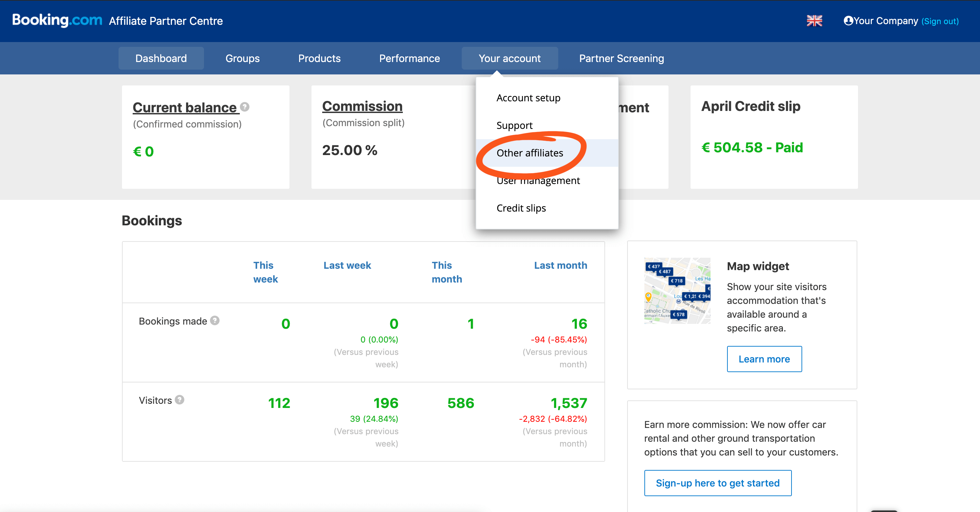Choose Other affiliates menu entry
980x512 pixels.
tap(547, 153)
